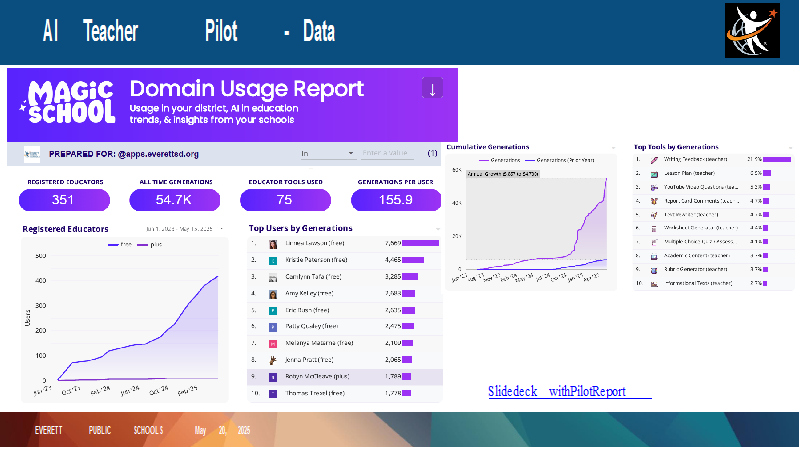Click the 54.7K All Time Generations pill
Screen dimensions: 800x450
point(174,200)
